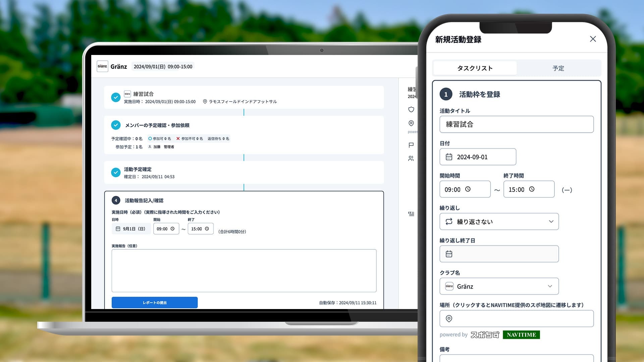Switch to the タスクリスト tab

point(475,68)
